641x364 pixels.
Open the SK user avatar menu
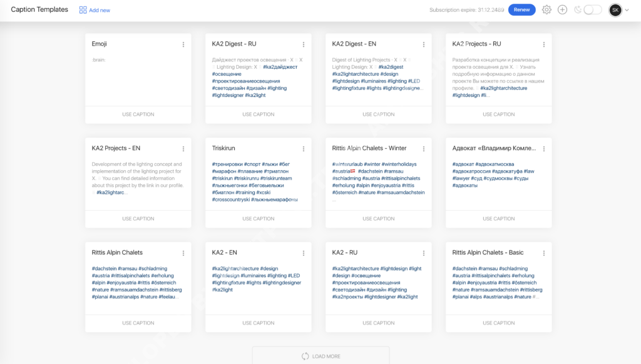[x=615, y=10]
